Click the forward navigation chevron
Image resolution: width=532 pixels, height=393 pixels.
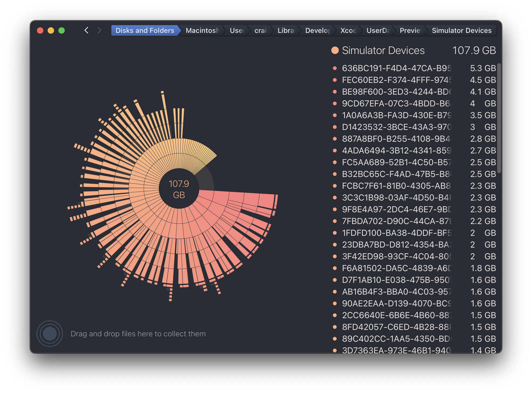[99, 30]
